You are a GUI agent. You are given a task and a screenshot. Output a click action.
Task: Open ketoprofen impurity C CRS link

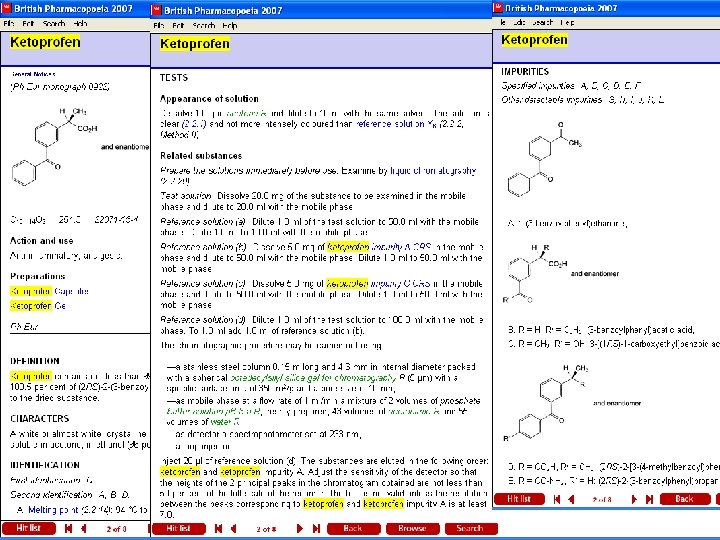click(x=378, y=283)
